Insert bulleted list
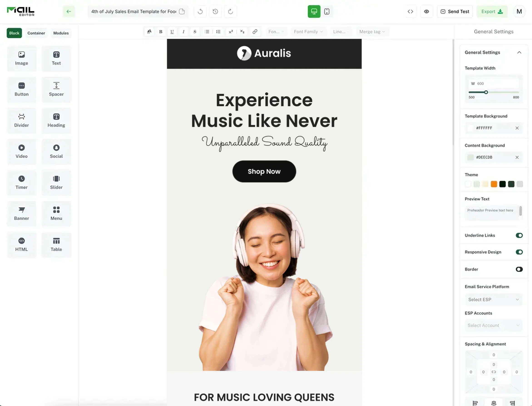 pos(207,32)
